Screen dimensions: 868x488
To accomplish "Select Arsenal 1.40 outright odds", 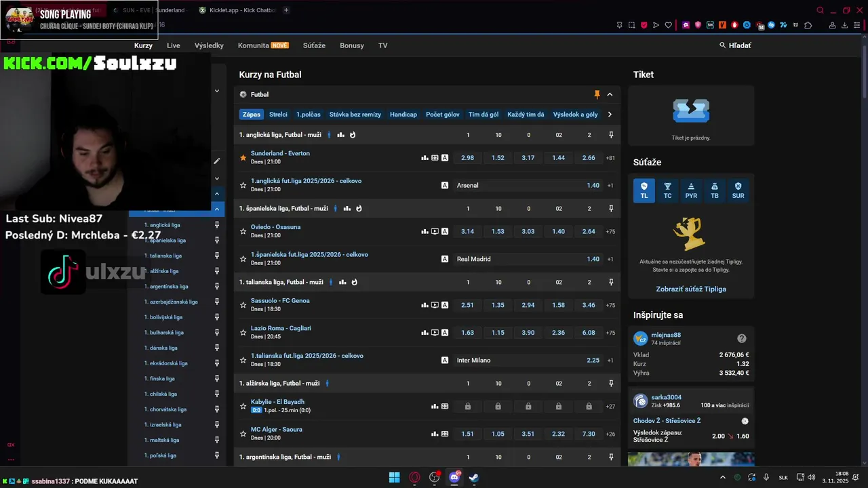I will pyautogui.click(x=528, y=185).
